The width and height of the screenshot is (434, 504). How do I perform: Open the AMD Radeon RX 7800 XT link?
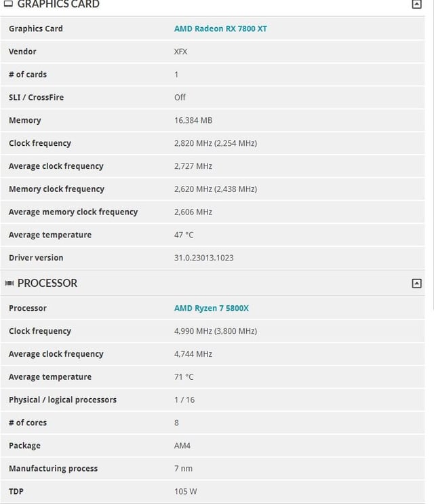click(220, 28)
